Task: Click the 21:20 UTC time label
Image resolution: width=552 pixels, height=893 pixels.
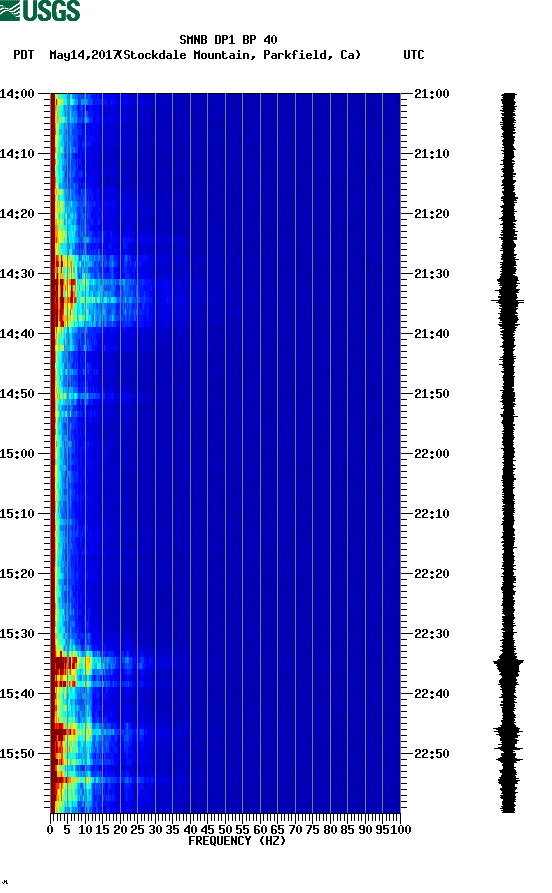Action: click(x=432, y=214)
